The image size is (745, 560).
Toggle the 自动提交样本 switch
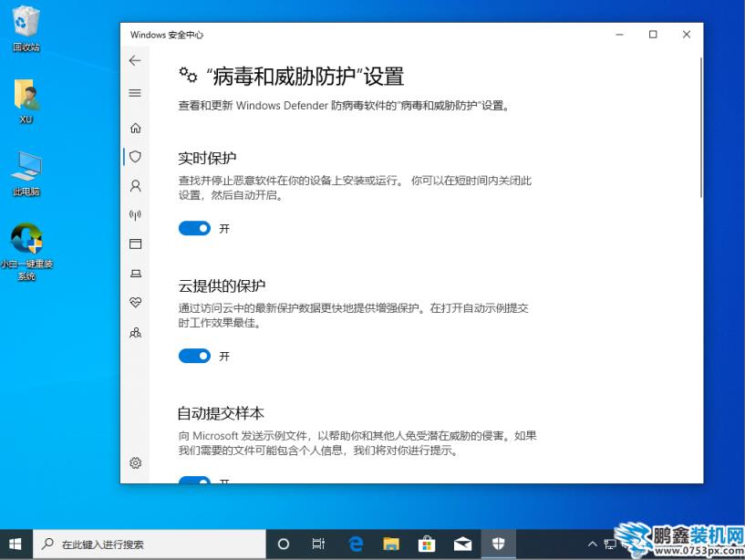194,480
